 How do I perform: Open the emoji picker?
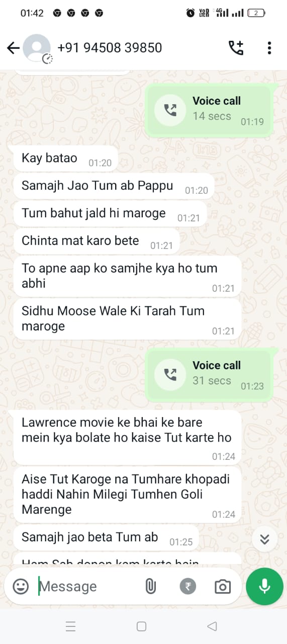point(21,586)
